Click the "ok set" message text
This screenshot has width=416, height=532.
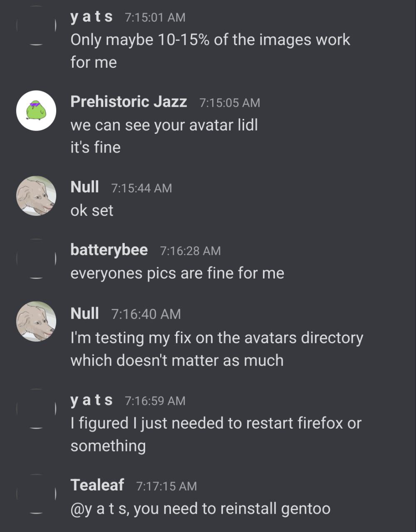click(x=92, y=210)
